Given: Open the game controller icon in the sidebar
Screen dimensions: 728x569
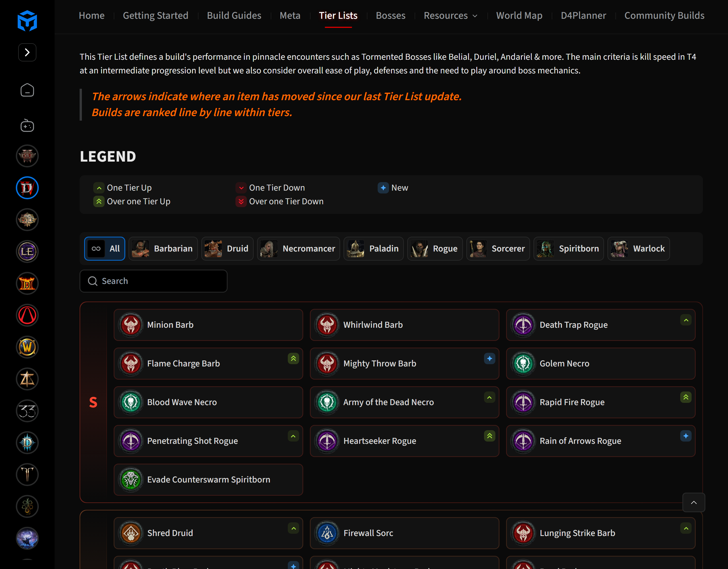Looking at the screenshot, I should point(27,125).
